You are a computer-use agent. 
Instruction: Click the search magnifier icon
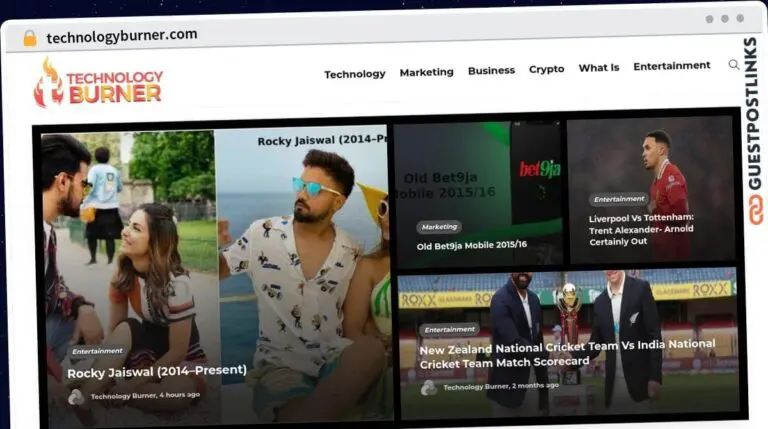pos(734,65)
